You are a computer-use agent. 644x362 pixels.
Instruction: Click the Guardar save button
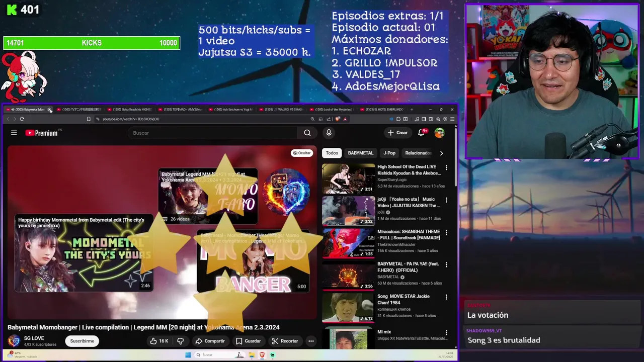(248, 341)
